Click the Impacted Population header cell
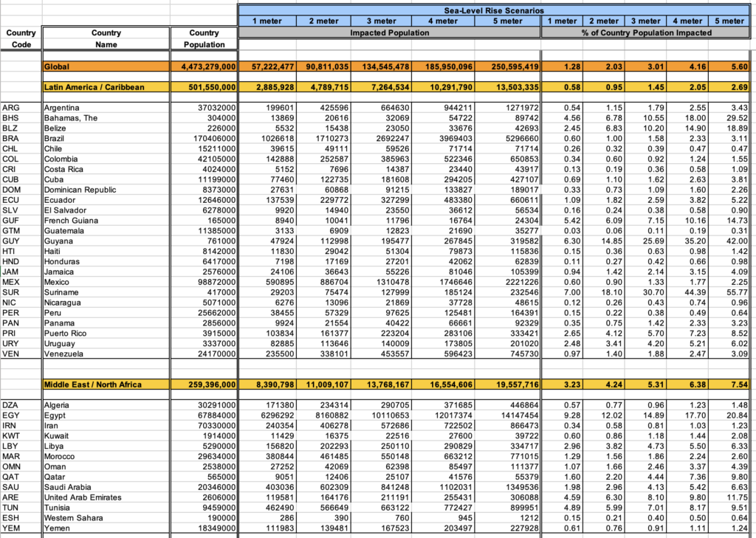Image resolution: width=756 pixels, height=538 pixels. 389,32
